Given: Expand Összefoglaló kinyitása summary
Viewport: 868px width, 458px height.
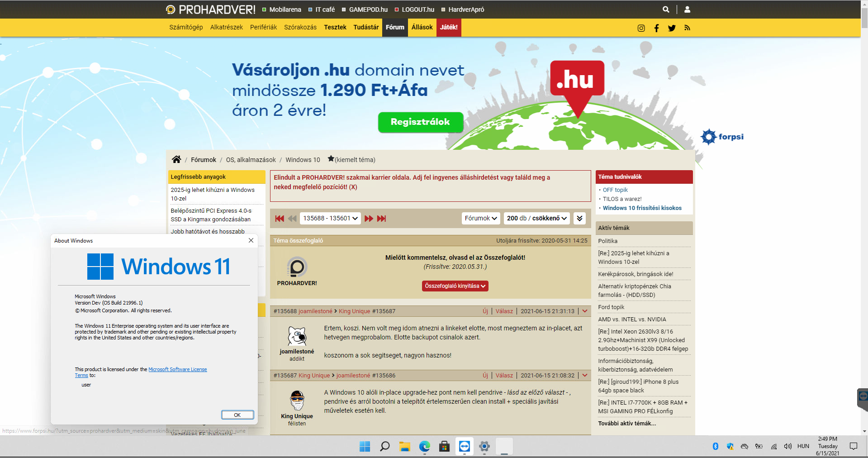Looking at the screenshot, I should pos(455,286).
